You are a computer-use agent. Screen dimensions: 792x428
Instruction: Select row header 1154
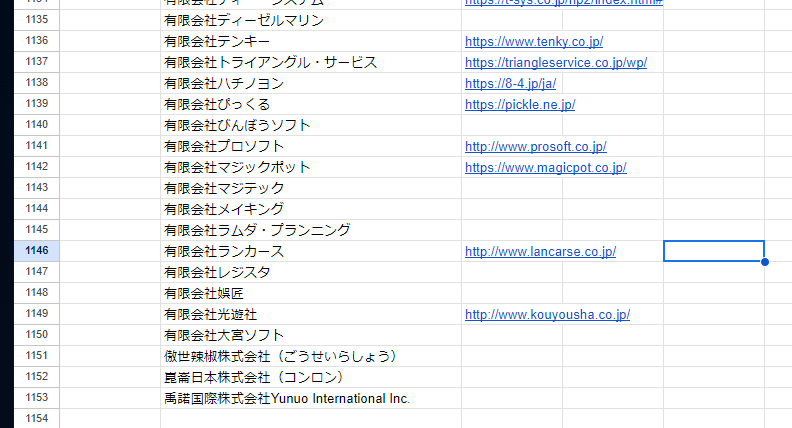click(x=37, y=419)
